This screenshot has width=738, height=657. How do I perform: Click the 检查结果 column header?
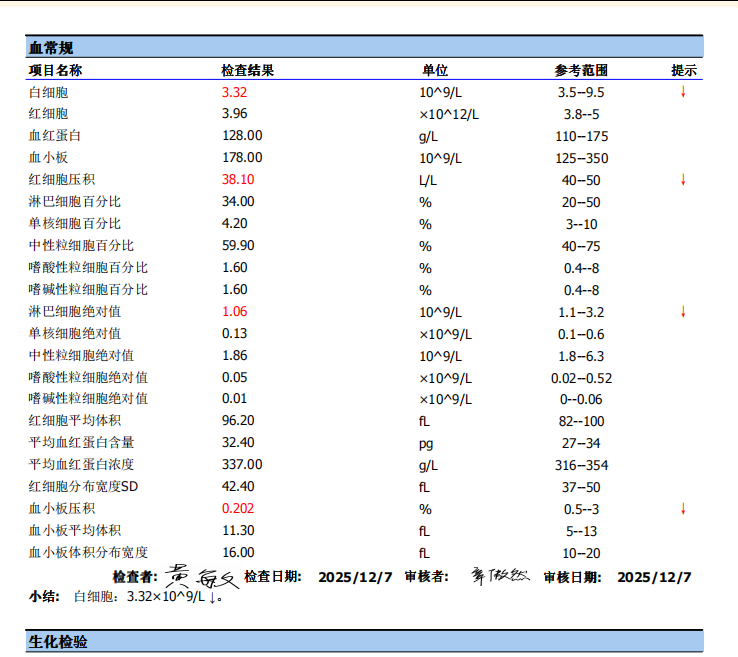[248, 70]
